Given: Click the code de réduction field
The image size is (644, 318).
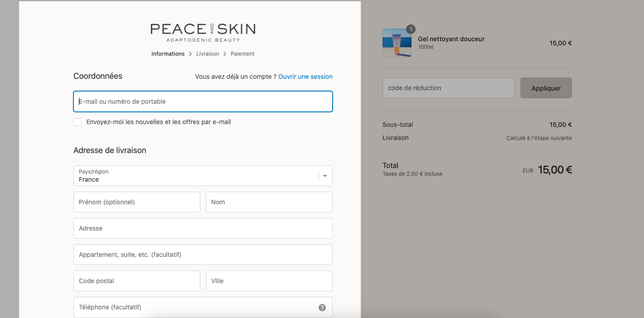Looking at the screenshot, I should point(449,88).
